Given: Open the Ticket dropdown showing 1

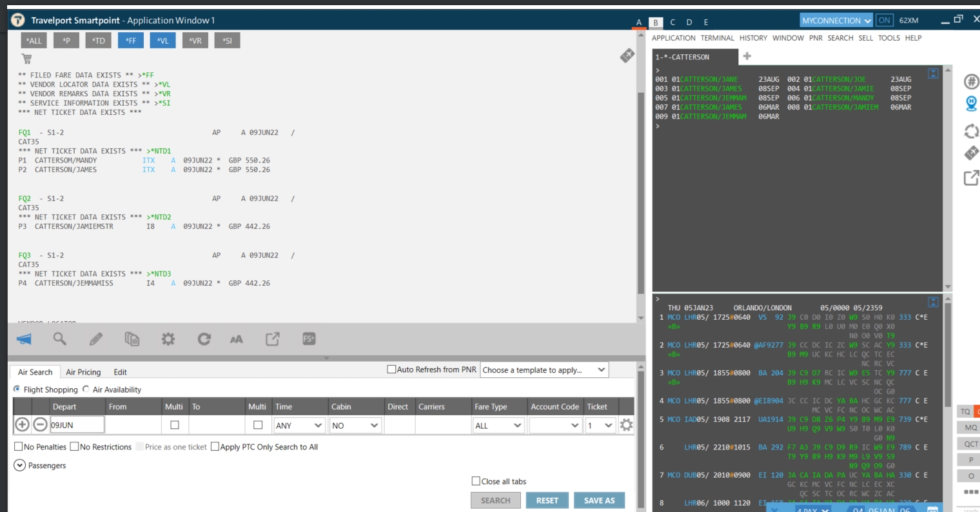Looking at the screenshot, I should click(600, 426).
